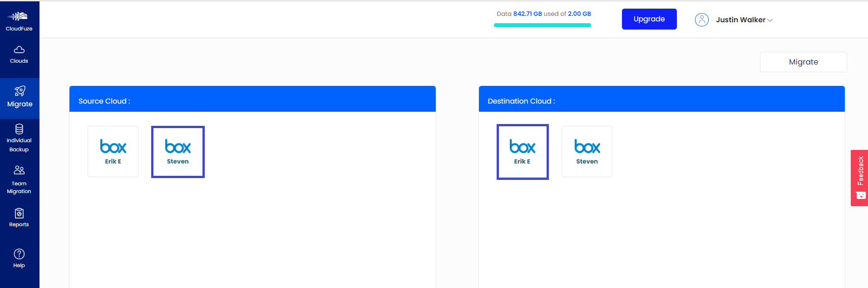Image resolution: width=868 pixels, height=288 pixels.
Task: Click the CloudFuze logo icon
Action: pyautogui.click(x=19, y=17)
